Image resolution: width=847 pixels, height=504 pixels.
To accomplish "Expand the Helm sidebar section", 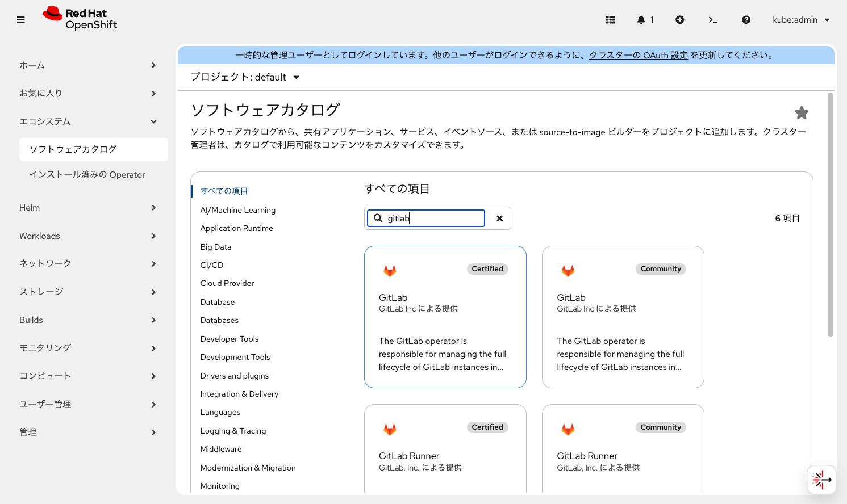I will 88,208.
